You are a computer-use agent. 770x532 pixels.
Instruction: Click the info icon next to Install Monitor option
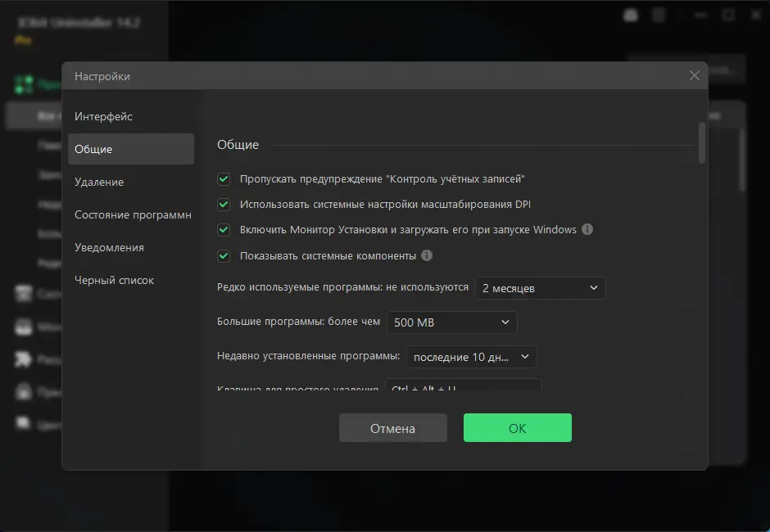coord(587,230)
